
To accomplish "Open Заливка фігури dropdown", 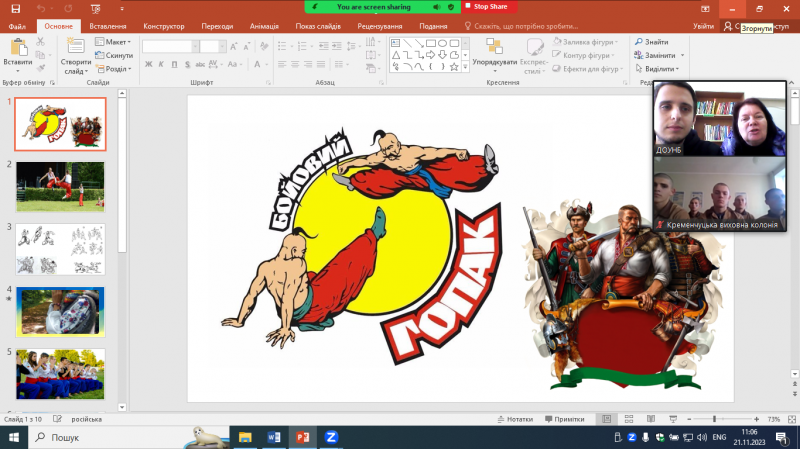I will [x=585, y=42].
